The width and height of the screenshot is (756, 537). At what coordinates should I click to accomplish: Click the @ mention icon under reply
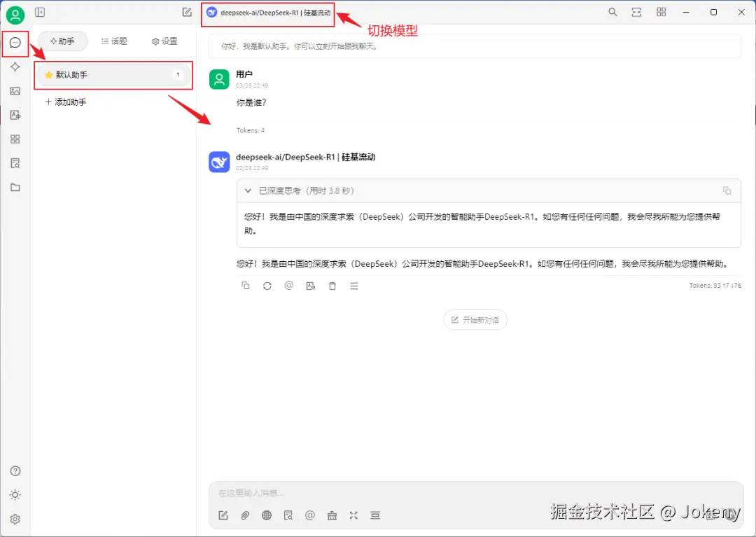[x=289, y=286]
